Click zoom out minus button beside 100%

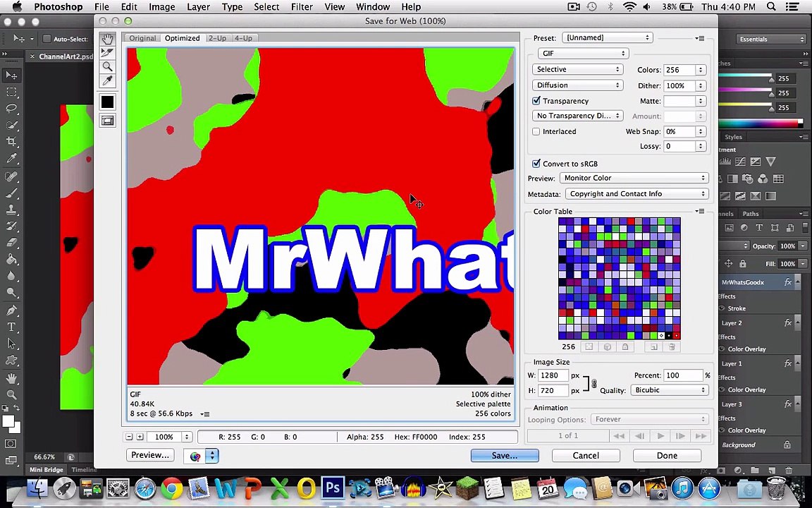click(x=130, y=437)
